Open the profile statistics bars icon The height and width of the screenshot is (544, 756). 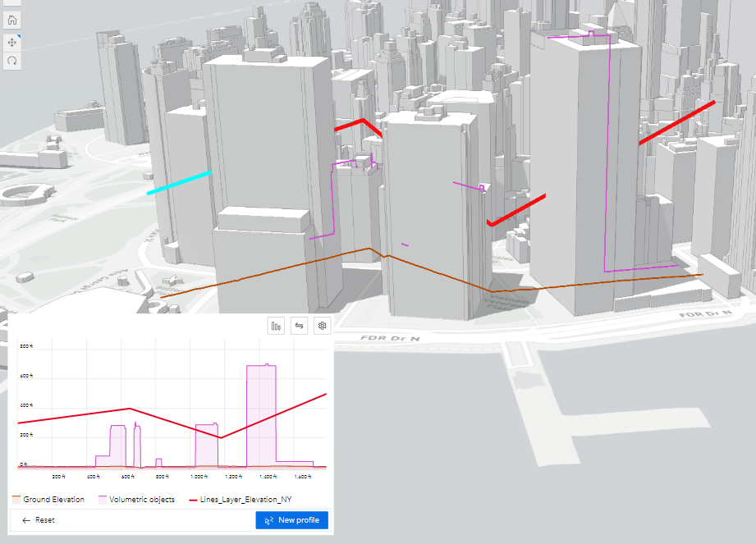click(x=276, y=326)
